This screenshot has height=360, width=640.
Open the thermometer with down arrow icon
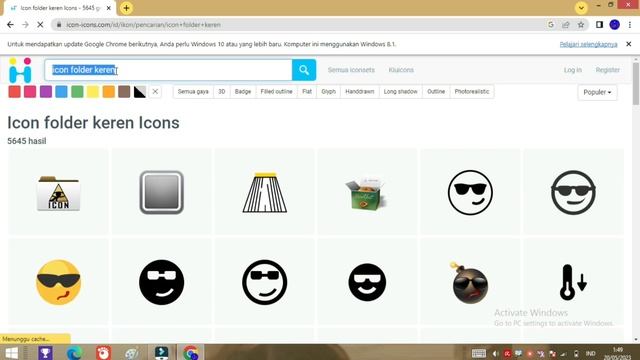pos(573,282)
